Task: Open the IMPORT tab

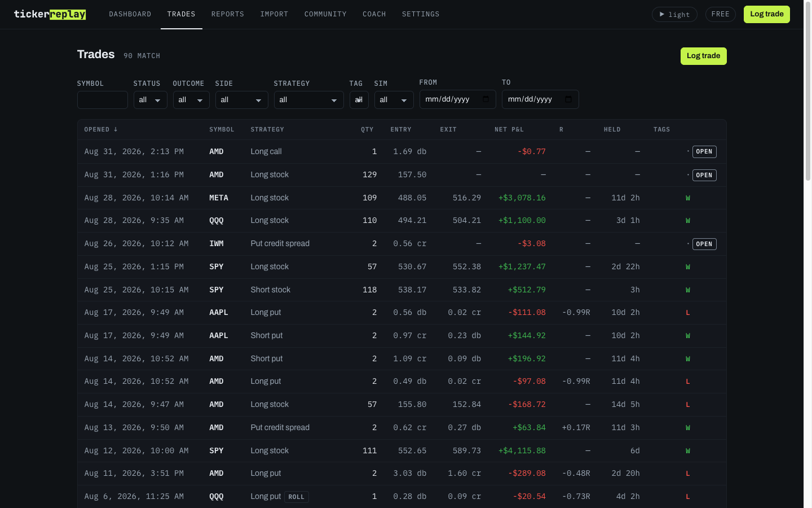Action: (274, 14)
